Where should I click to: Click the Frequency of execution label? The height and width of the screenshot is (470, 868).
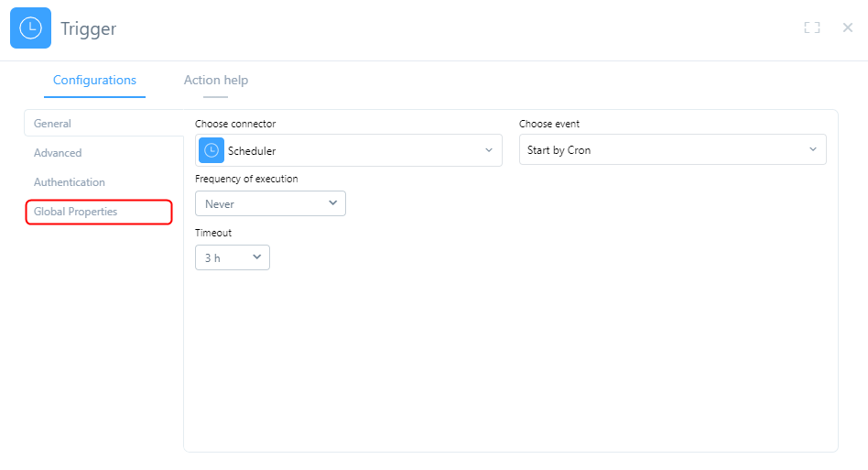coord(246,179)
